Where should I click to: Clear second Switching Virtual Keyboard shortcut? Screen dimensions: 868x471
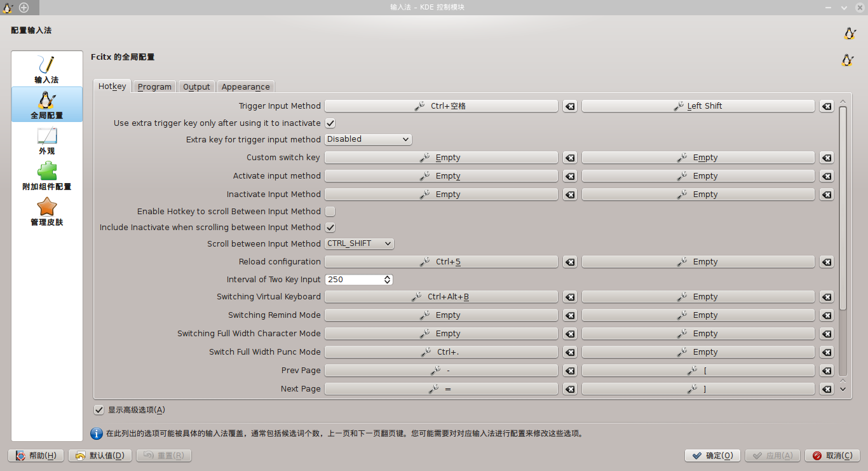coord(826,297)
